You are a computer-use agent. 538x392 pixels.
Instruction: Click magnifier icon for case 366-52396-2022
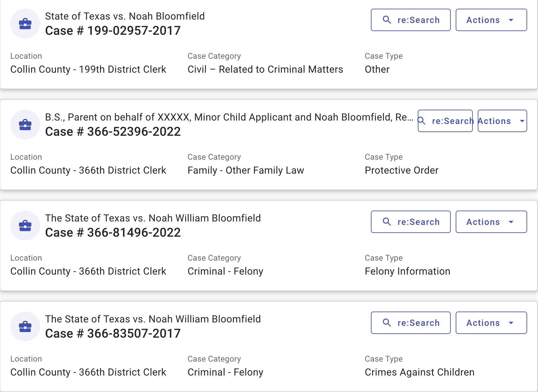[x=422, y=121]
